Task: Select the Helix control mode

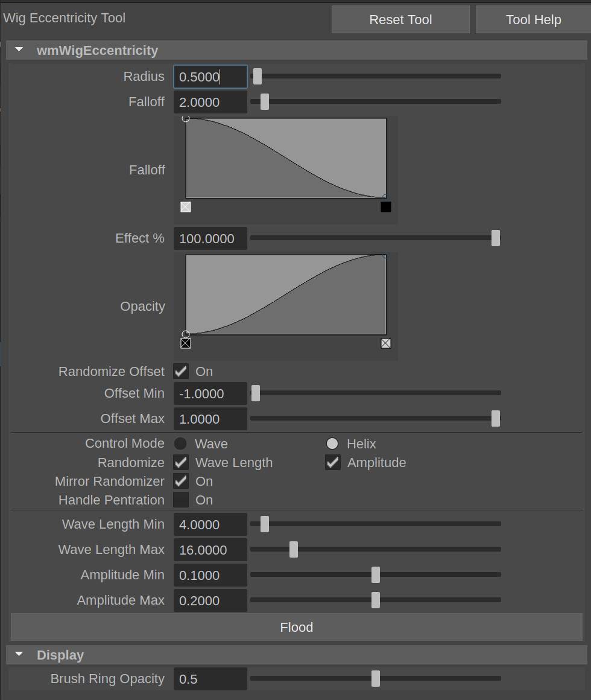Action: tap(332, 444)
